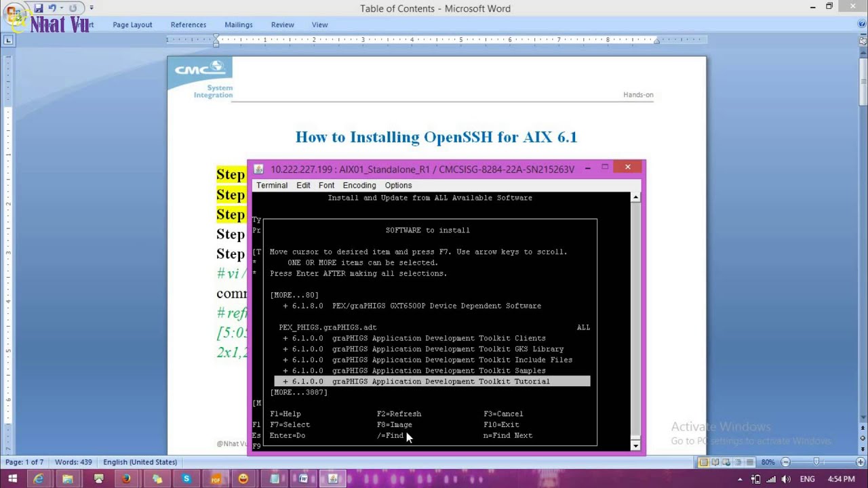The width and height of the screenshot is (868, 488).
Task: Open File Explorer from taskbar
Action: (68, 479)
